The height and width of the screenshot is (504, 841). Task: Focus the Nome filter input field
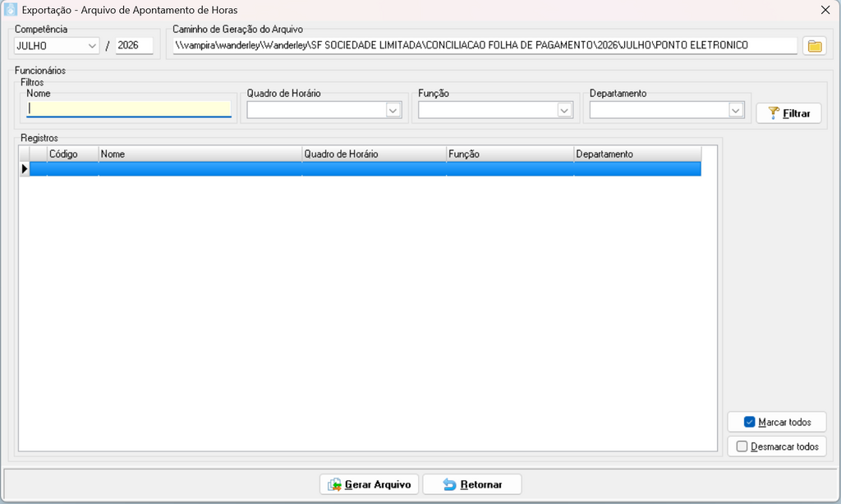(x=129, y=109)
